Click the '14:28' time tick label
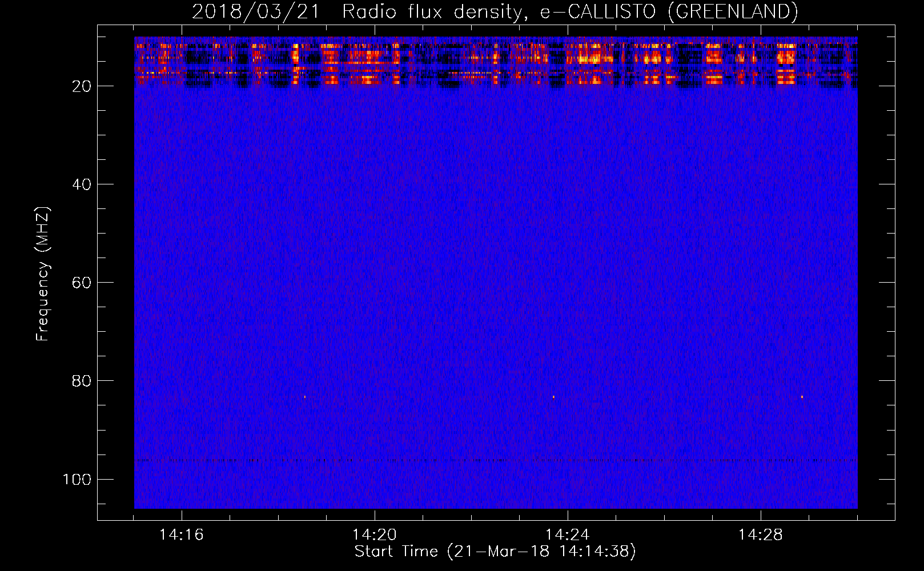924x571 pixels. 760,534
